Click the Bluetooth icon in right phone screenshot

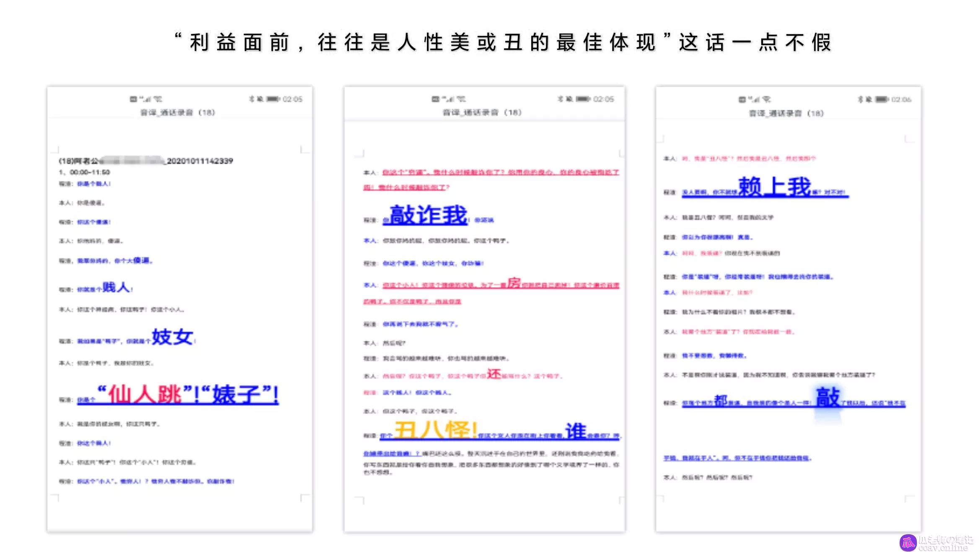point(861,99)
